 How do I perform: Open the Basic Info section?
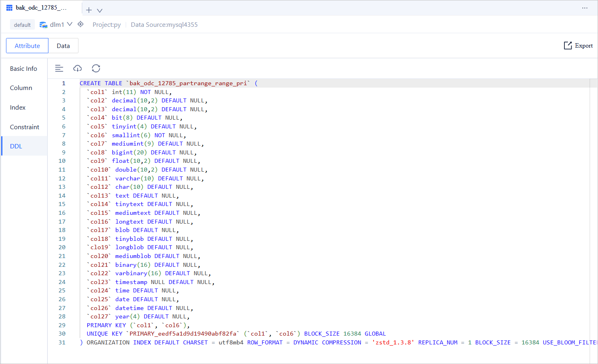coord(24,68)
